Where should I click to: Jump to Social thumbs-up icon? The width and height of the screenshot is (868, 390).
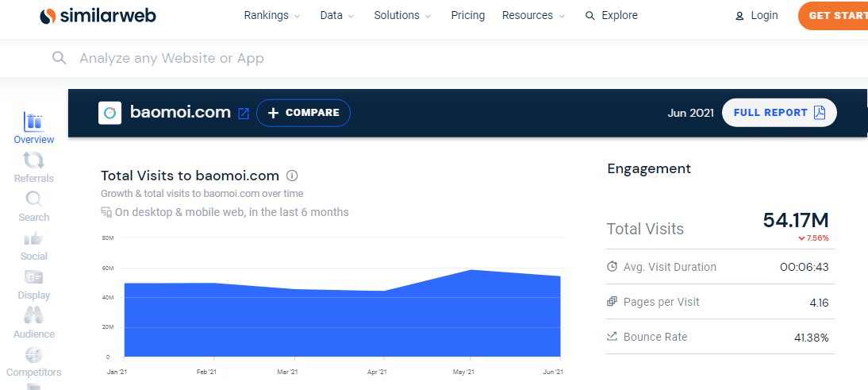[x=34, y=238]
